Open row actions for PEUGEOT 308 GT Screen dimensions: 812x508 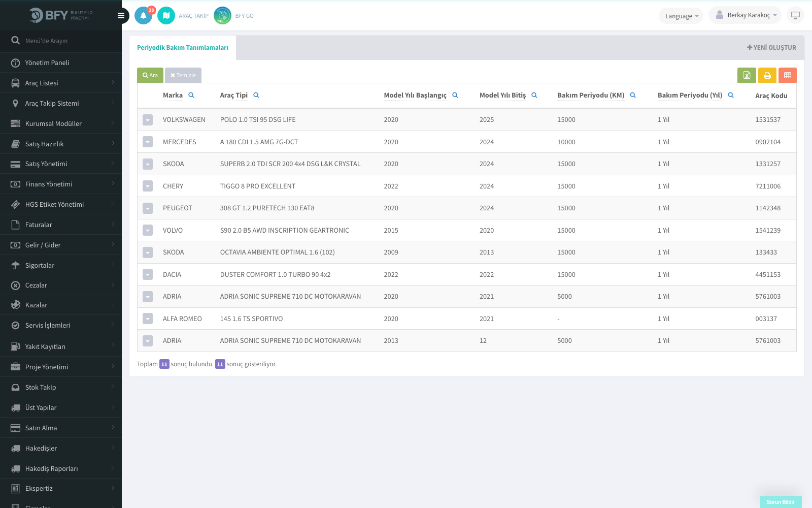(x=148, y=208)
